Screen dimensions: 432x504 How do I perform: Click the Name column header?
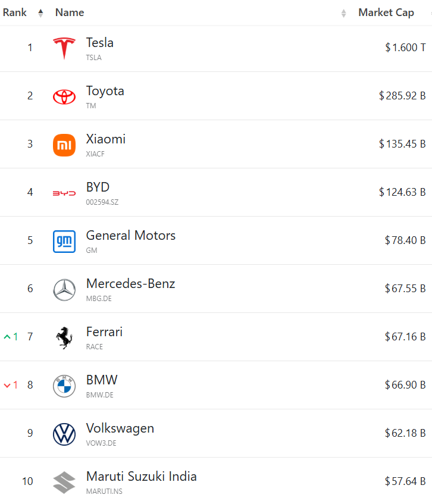[x=70, y=12]
